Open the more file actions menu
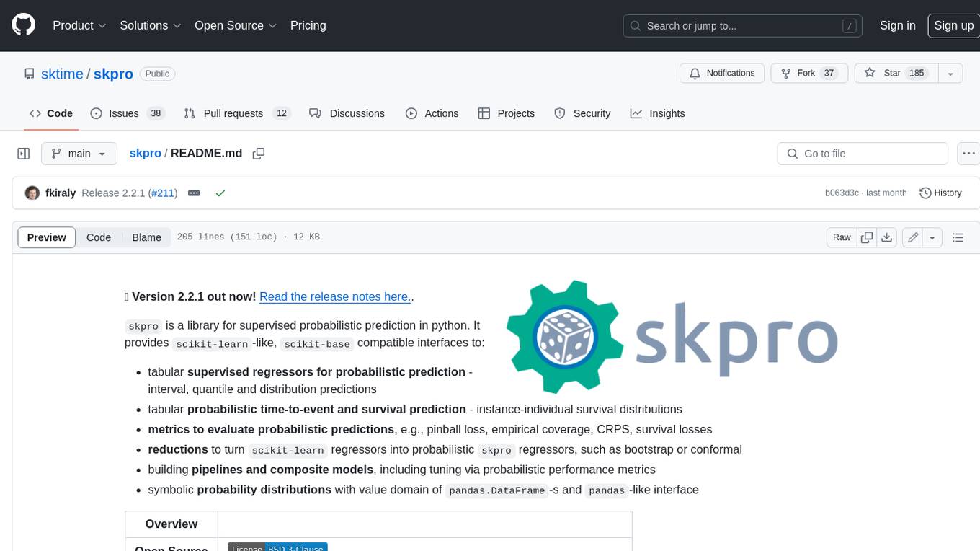Screen dimensions: 980x551 pos(969,154)
